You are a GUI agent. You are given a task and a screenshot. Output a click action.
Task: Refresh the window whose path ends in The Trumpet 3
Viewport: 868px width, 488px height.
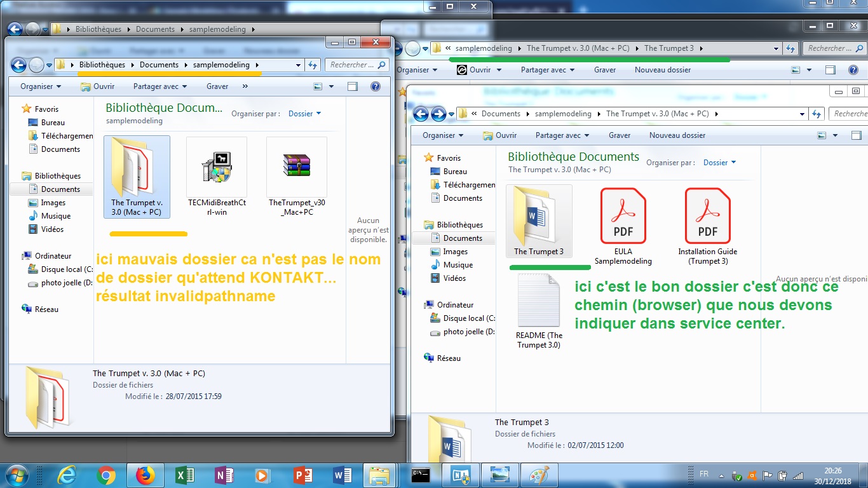[792, 48]
